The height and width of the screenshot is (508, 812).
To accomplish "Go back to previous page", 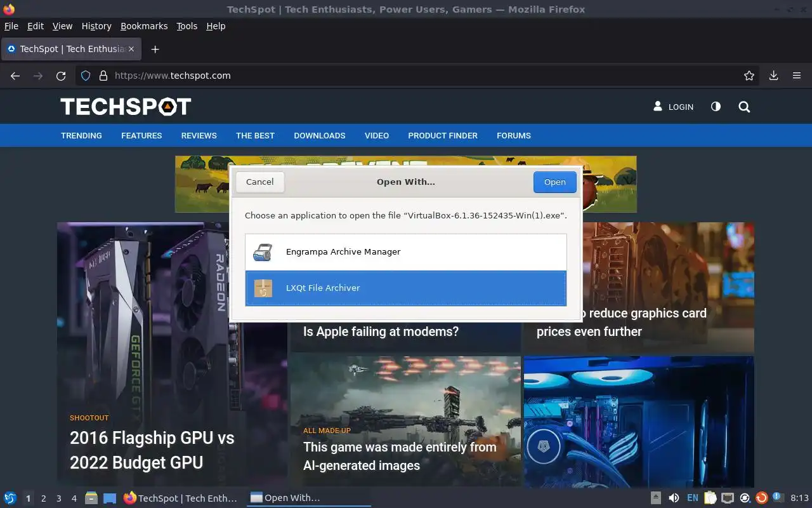I will pos(15,76).
